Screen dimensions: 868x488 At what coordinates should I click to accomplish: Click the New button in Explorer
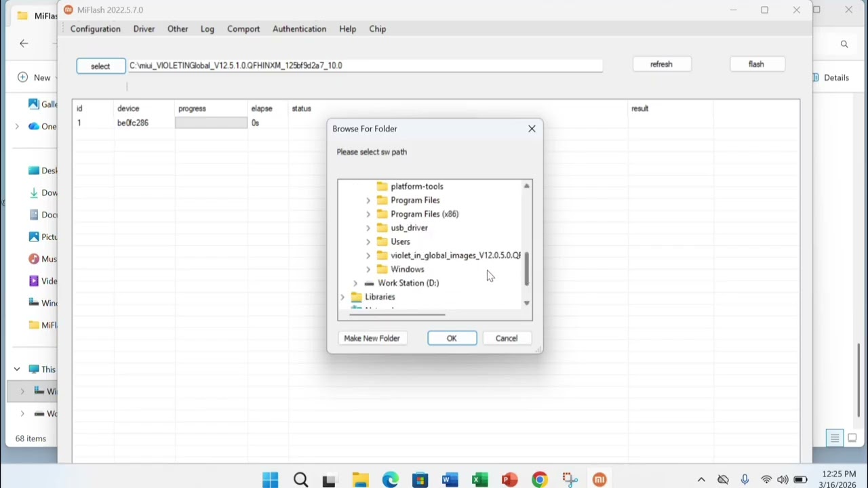(35, 77)
